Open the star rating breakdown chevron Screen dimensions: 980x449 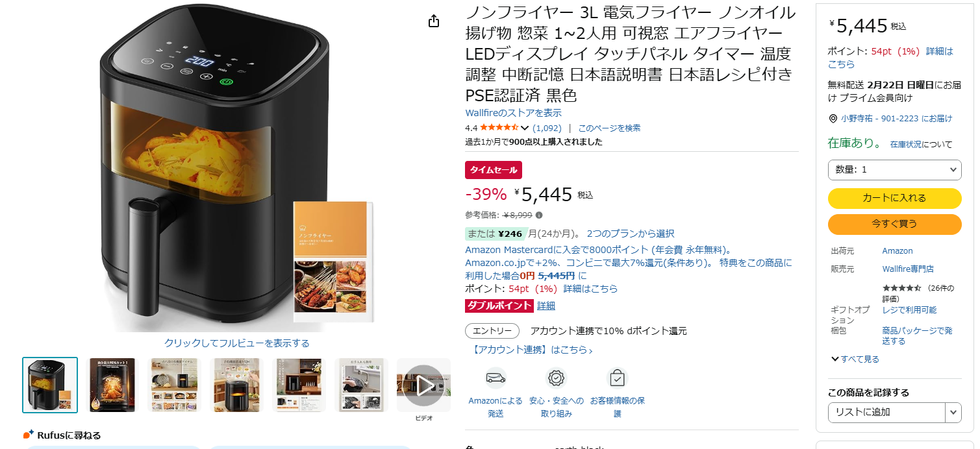[x=525, y=128]
